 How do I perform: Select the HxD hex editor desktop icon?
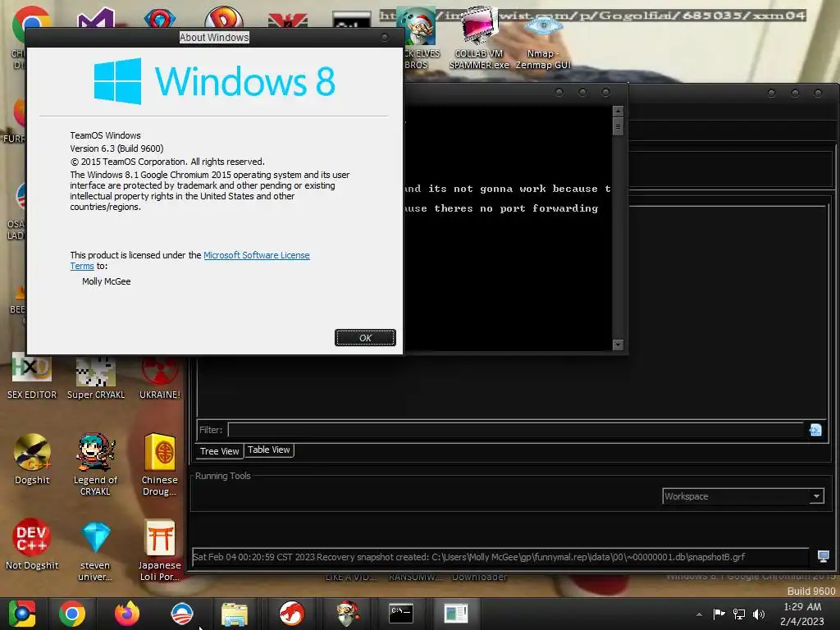(32, 376)
